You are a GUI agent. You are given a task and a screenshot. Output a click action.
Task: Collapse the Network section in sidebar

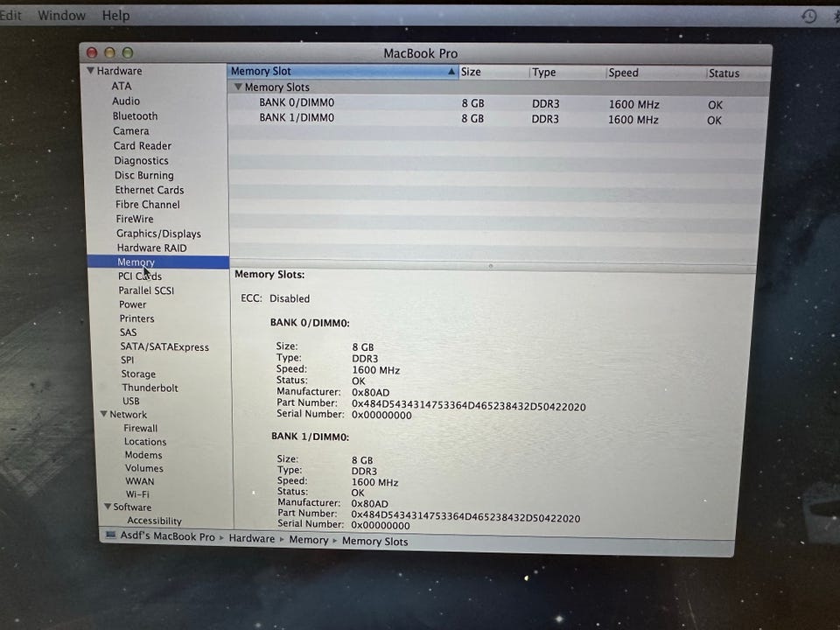click(103, 414)
